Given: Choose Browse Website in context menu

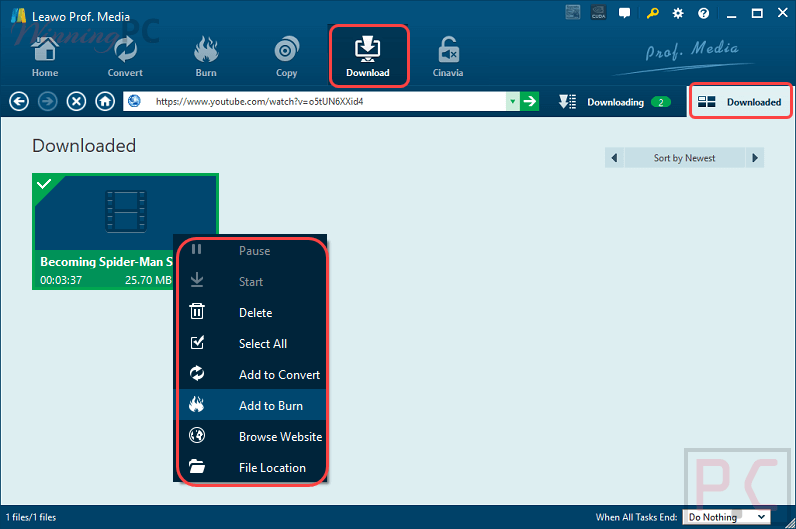Looking at the screenshot, I should 251,437.
